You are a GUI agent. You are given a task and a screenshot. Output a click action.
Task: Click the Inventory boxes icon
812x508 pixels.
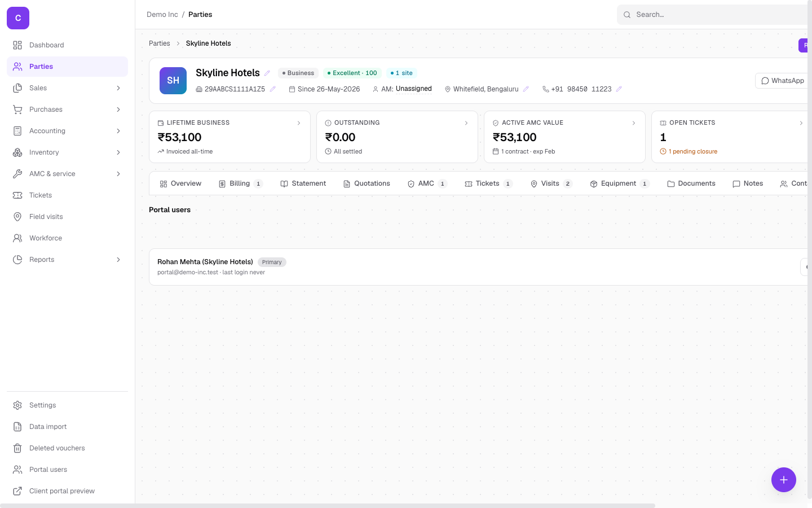pyautogui.click(x=17, y=152)
